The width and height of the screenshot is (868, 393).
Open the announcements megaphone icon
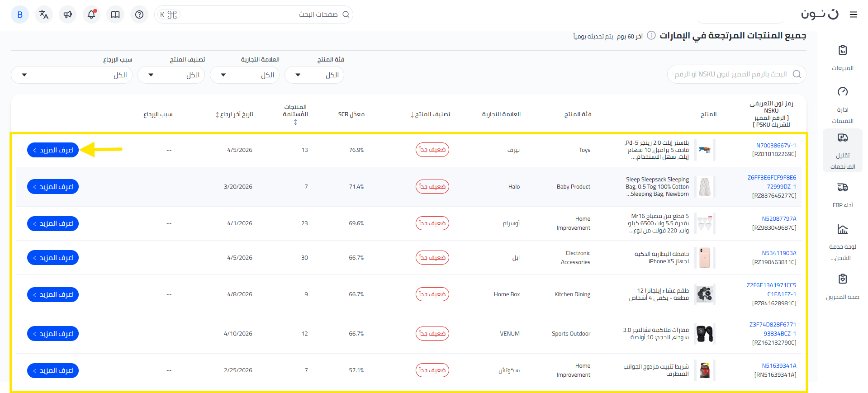point(68,14)
